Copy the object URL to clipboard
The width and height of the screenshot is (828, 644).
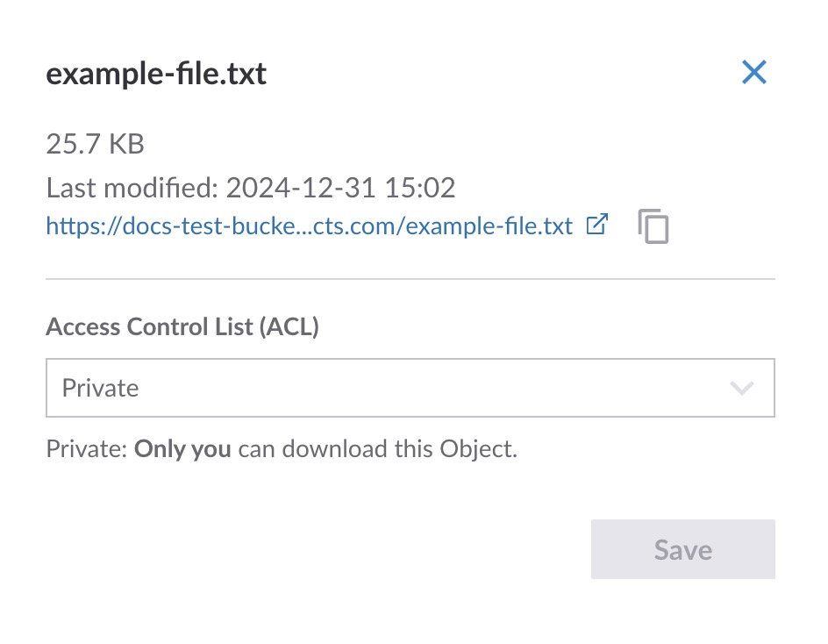653,226
